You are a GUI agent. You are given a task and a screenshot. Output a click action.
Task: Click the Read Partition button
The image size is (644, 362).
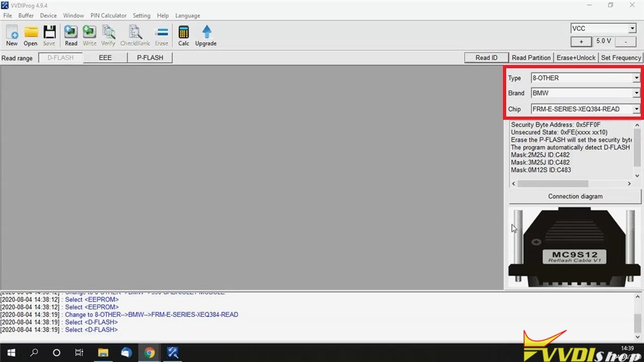[531, 57]
